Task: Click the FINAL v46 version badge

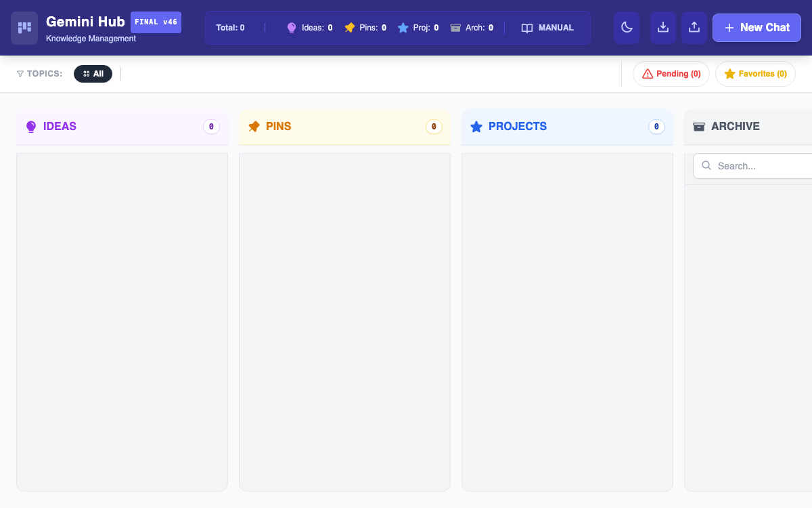Action: point(156,22)
